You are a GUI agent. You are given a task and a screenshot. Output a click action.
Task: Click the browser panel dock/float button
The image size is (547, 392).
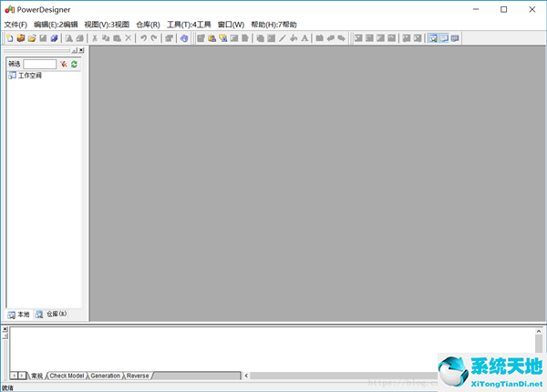(x=75, y=50)
